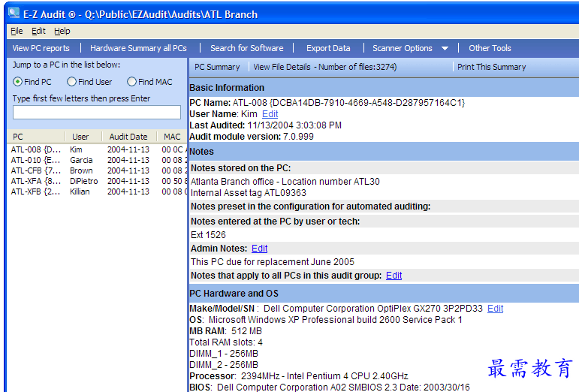The height and width of the screenshot is (392, 579).
Task: Click the PC search text input field
Action: coord(97,112)
